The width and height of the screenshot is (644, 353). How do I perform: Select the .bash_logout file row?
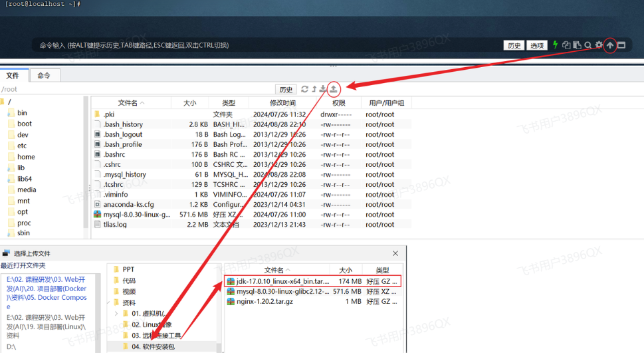(x=251, y=134)
